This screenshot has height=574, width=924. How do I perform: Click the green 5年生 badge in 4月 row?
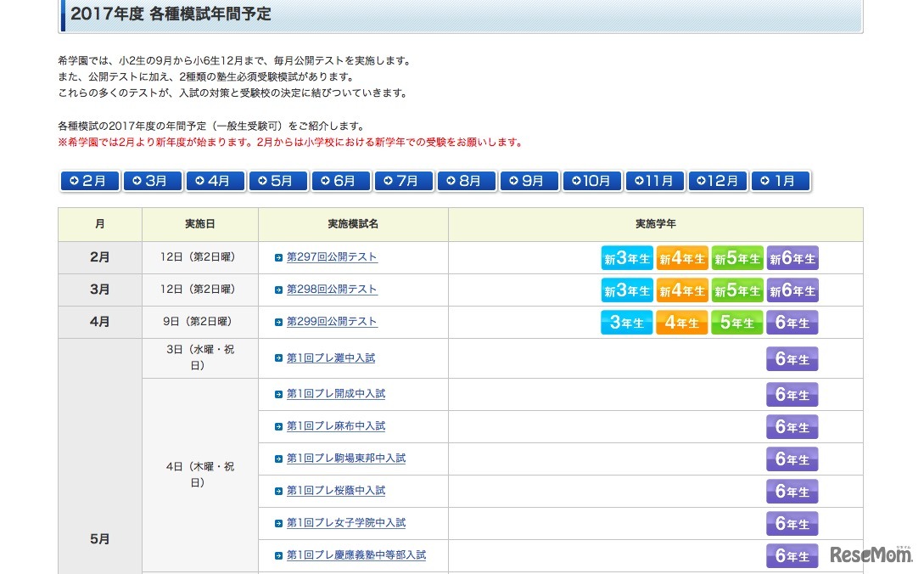point(737,323)
